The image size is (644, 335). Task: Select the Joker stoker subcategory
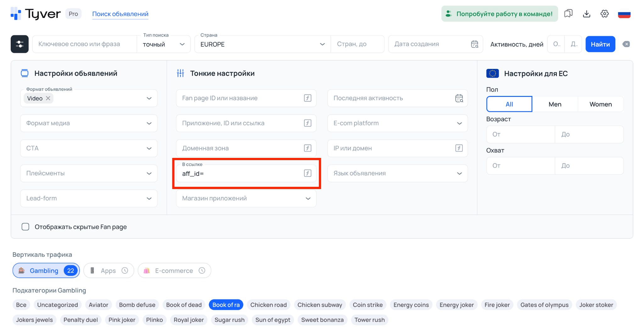[596, 305]
